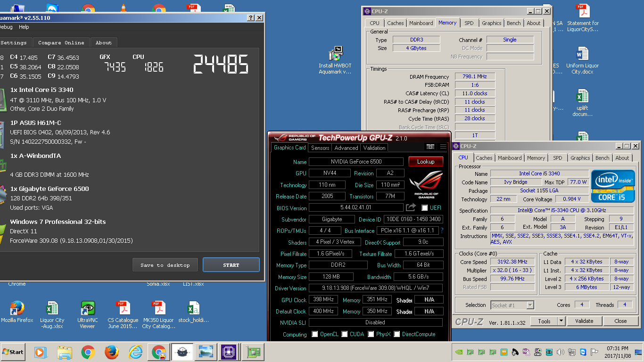Click the Validate button in CPU-Z
The width and height of the screenshot is (644, 362).
click(584, 321)
